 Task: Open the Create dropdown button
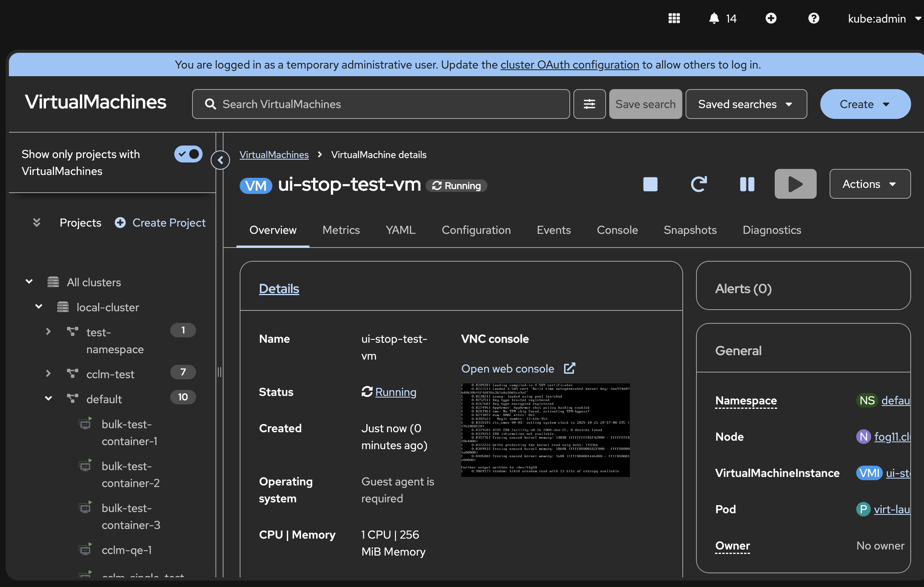click(x=865, y=104)
